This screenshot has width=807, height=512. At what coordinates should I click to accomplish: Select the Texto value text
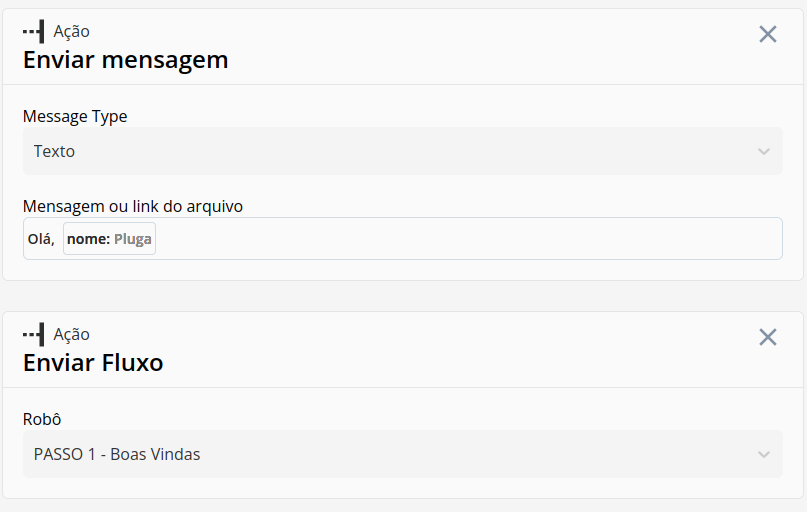click(x=54, y=151)
